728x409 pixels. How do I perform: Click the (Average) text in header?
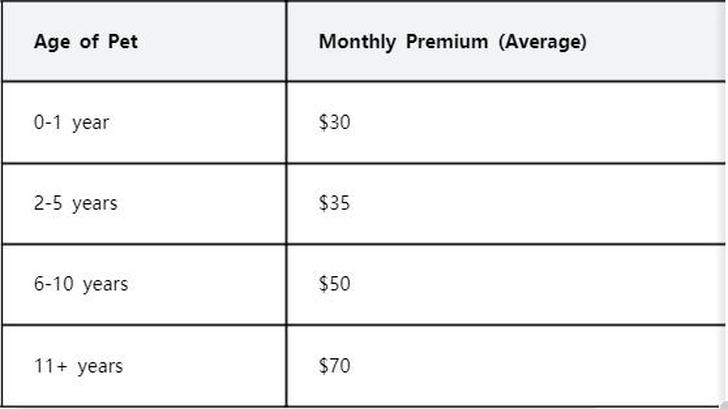pos(542,42)
